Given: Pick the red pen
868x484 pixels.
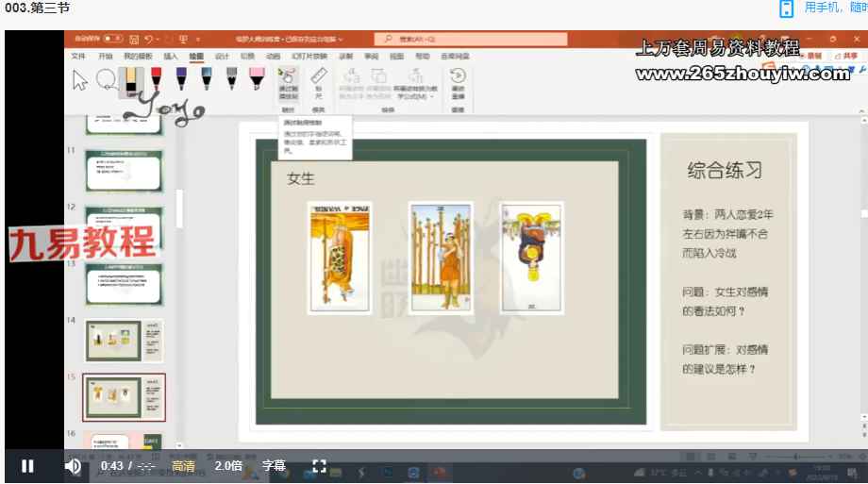Looking at the screenshot, I should 156,78.
